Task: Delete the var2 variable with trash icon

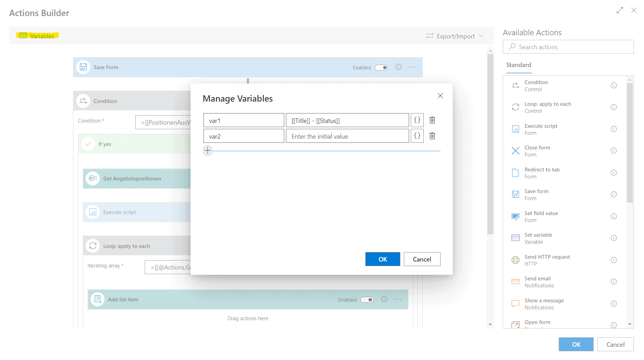Action: coord(432,136)
